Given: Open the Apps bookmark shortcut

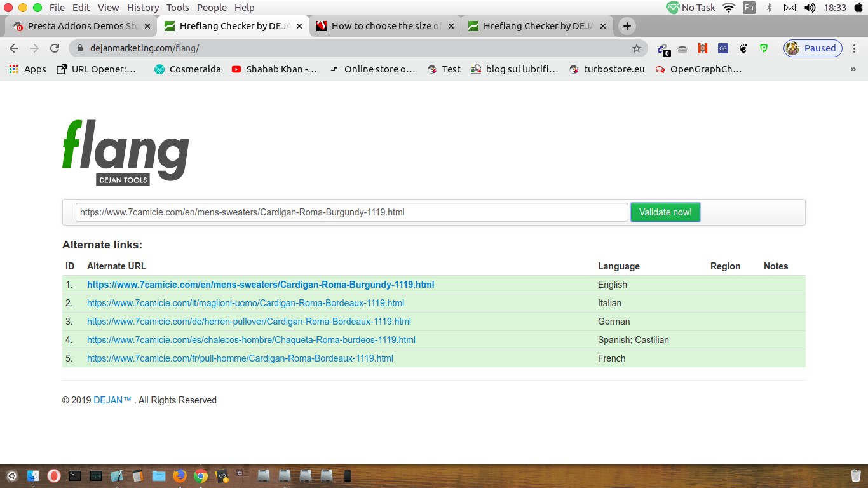Looking at the screenshot, I should [27, 69].
